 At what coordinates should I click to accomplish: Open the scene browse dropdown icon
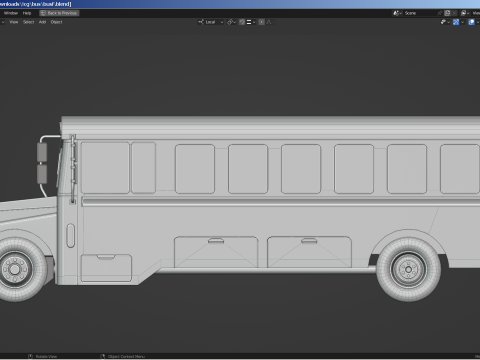pos(397,13)
